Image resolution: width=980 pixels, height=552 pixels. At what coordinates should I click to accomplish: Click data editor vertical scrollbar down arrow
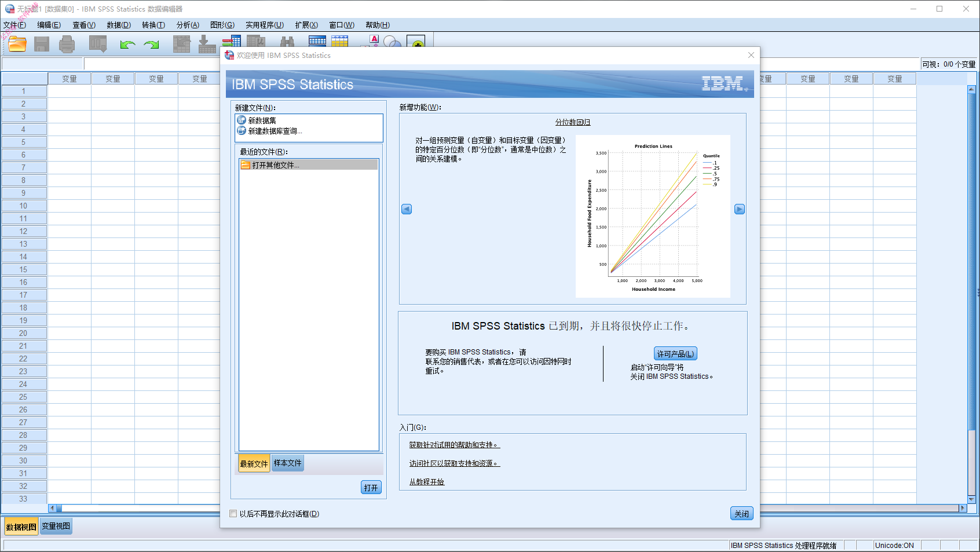pyautogui.click(x=971, y=499)
